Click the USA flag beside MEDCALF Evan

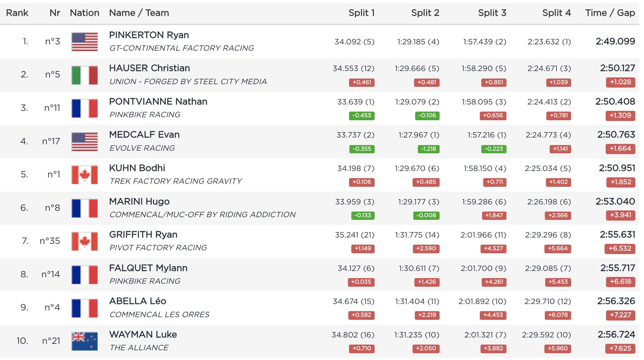[85, 141]
